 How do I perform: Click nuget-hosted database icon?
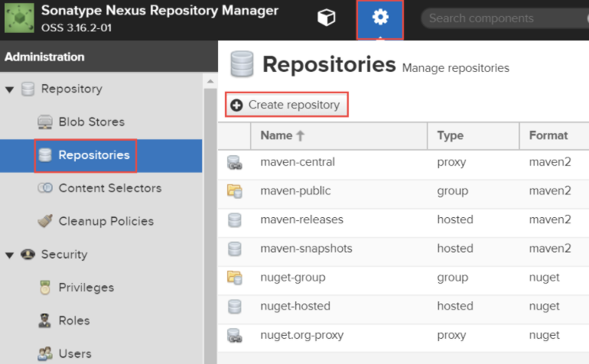[x=234, y=307]
